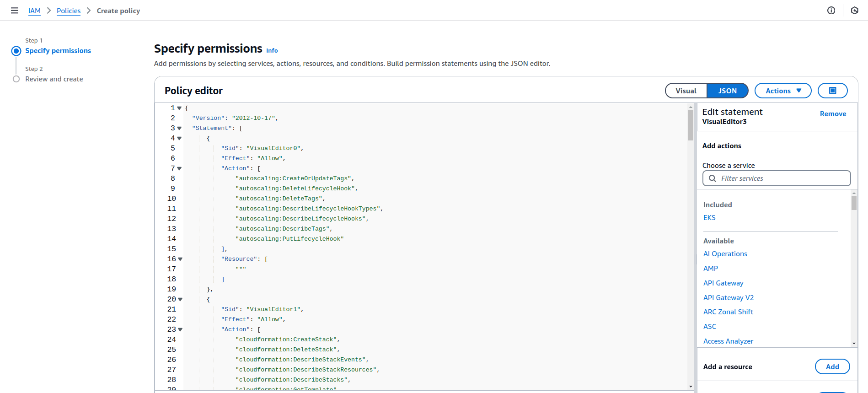Collapse the Statement fold on line 3

179,129
